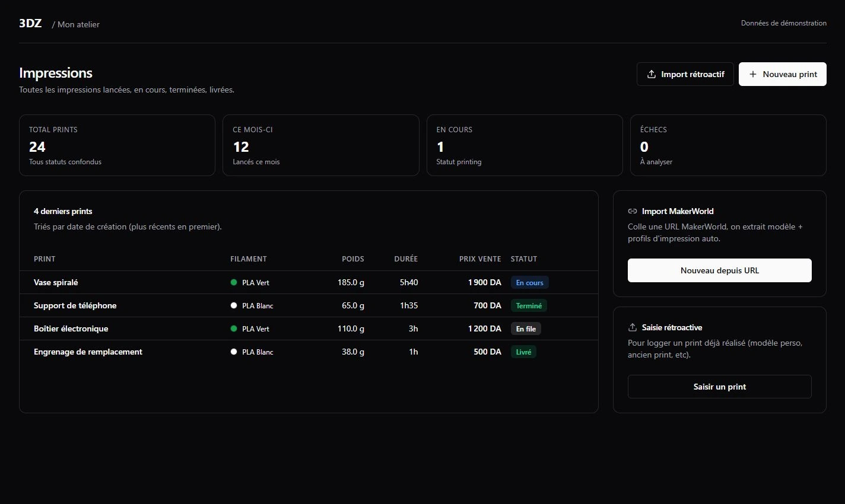Open the Échecs stat card
This screenshot has width=845, height=504.
pyautogui.click(x=728, y=145)
